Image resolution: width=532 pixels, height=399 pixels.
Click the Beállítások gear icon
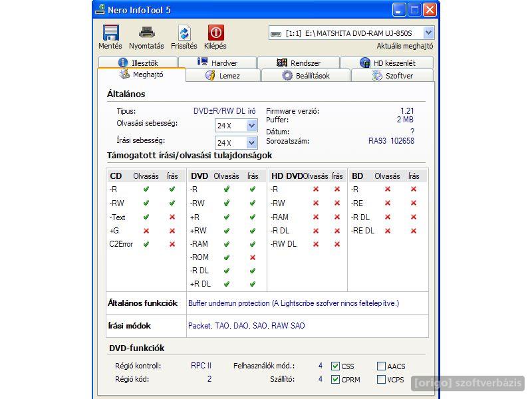click(287, 75)
